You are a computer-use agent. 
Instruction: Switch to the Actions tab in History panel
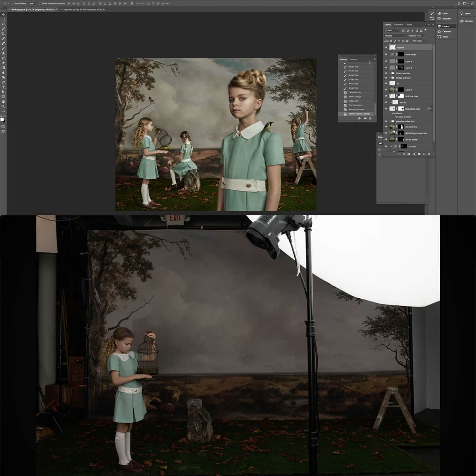pos(354,59)
